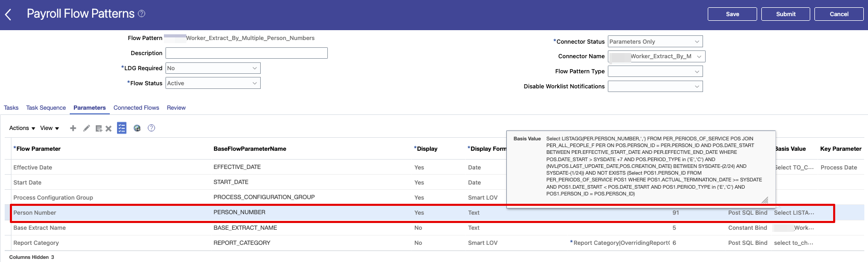This screenshot has height=262, width=868.
Task: Select the Process Configuration Group row
Action: [435, 198]
